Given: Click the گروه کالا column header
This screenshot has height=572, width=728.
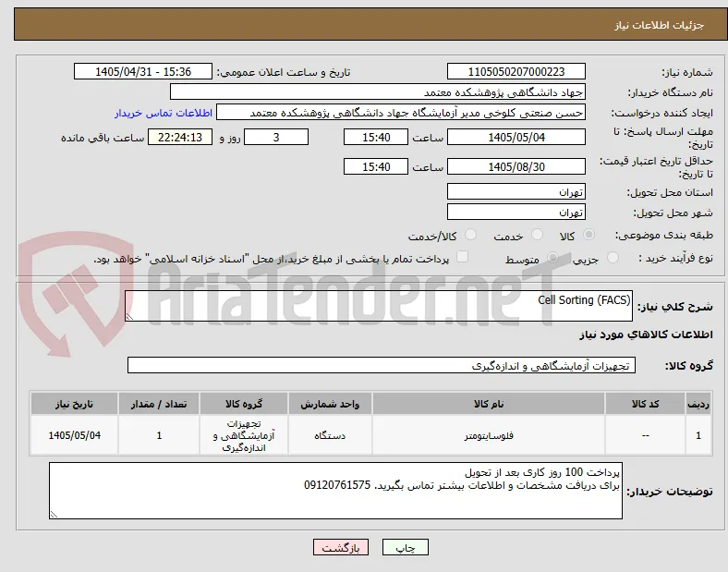Looking at the screenshot, I should pyautogui.click(x=244, y=404).
